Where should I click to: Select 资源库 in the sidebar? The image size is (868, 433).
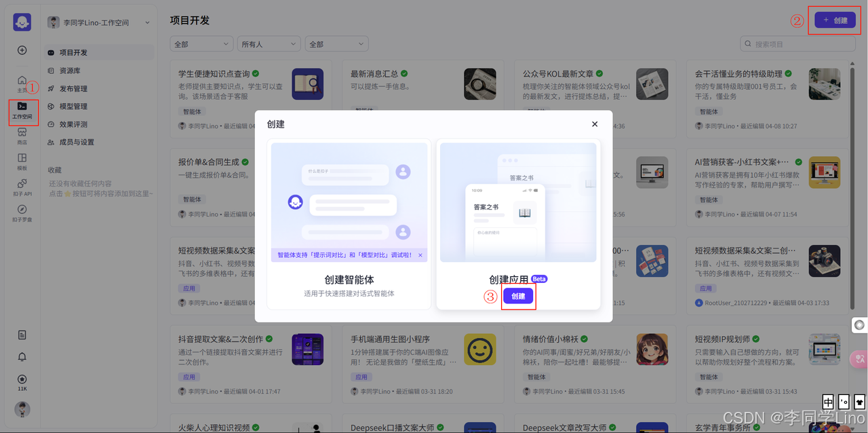point(99,71)
